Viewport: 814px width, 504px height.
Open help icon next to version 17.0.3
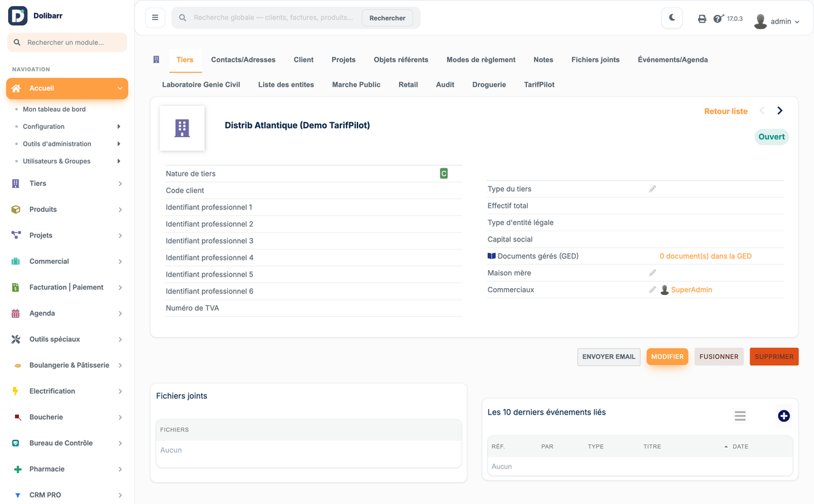pyautogui.click(x=718, y=19)
